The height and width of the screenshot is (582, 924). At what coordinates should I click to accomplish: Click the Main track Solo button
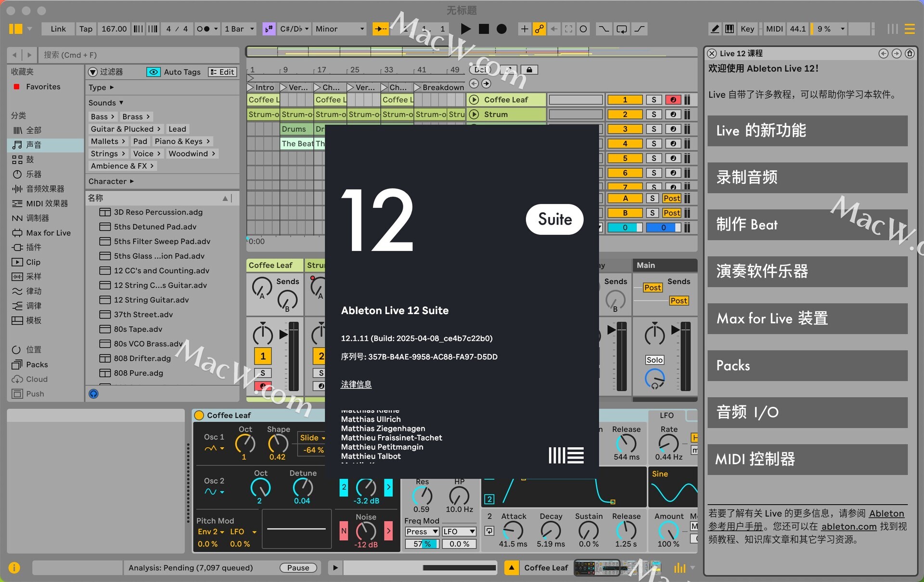click(x=654, y=360)
